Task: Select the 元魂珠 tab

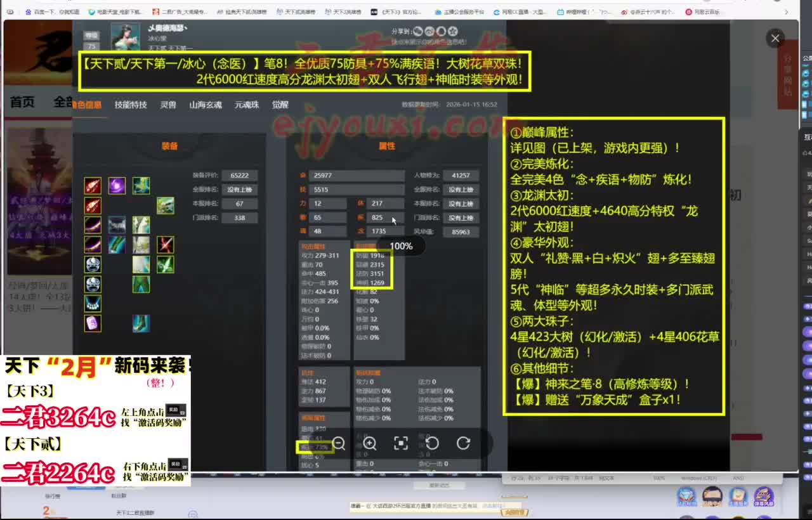Action: pyautogui.click(x=247, y=105)
